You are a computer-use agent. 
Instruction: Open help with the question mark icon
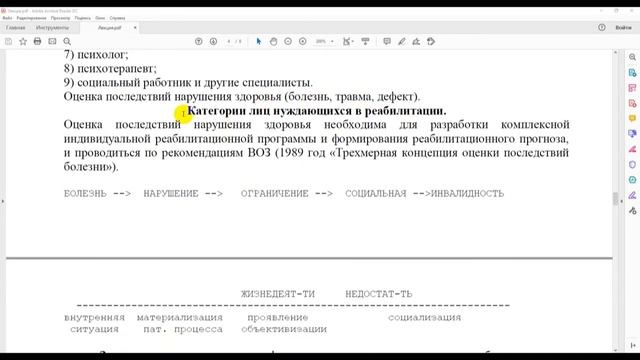pyautogui.click(x=602, y=27)
